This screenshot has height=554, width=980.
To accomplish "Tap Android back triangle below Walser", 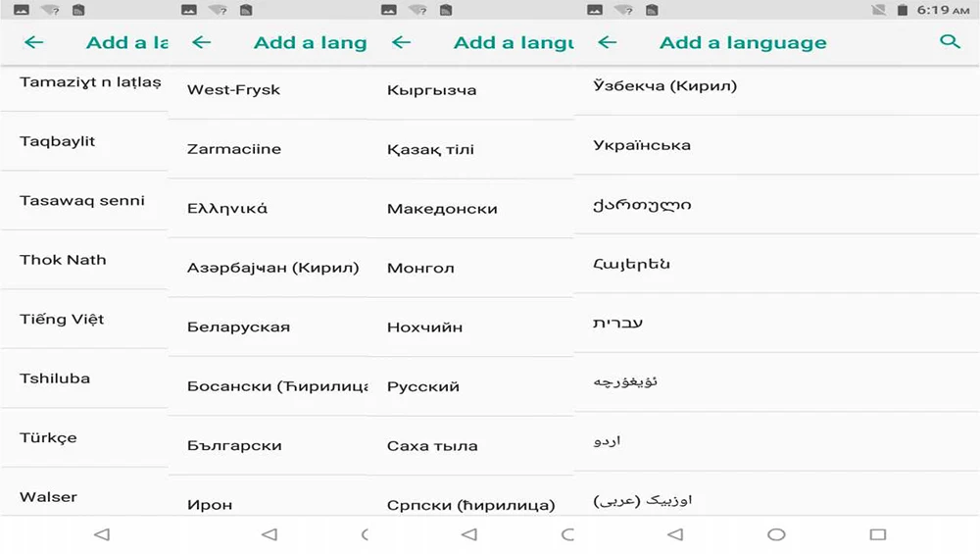I will [x=102, y=534].
